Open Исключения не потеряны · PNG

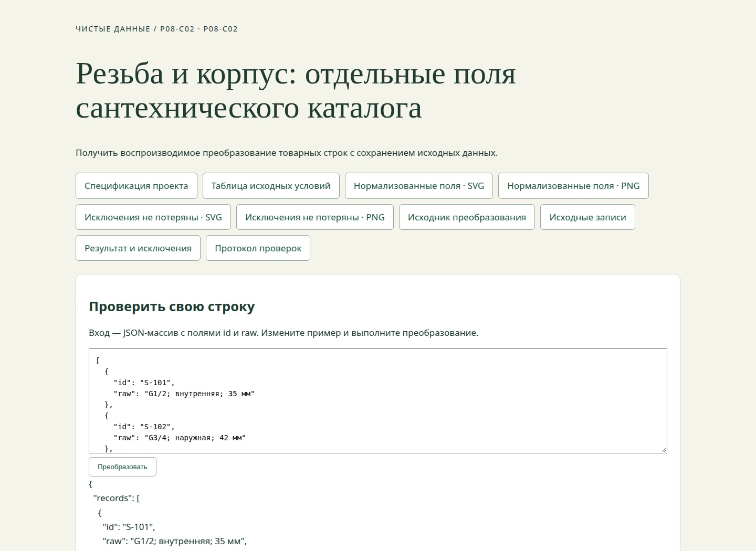tap(315, 217)
